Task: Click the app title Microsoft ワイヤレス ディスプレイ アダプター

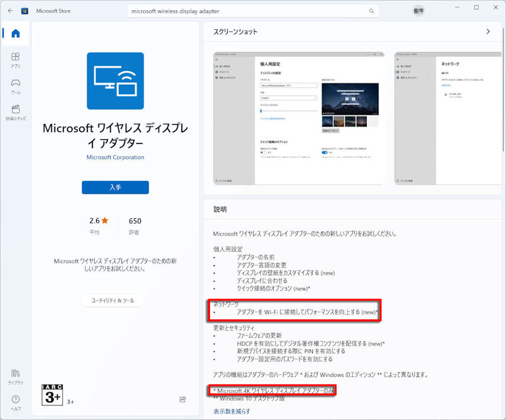Action: click(115, 135)
